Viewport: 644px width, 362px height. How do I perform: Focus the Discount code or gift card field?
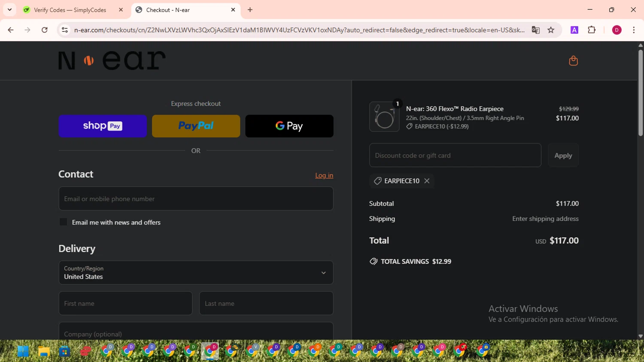point(455,155)
